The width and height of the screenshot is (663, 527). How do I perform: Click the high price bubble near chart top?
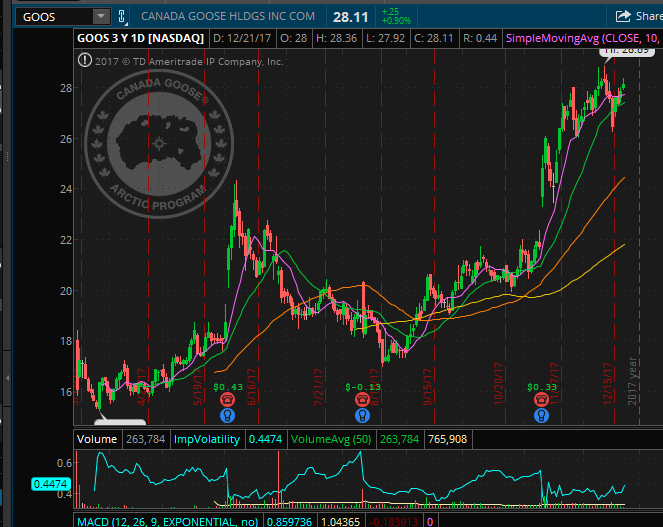coord(626,52)
